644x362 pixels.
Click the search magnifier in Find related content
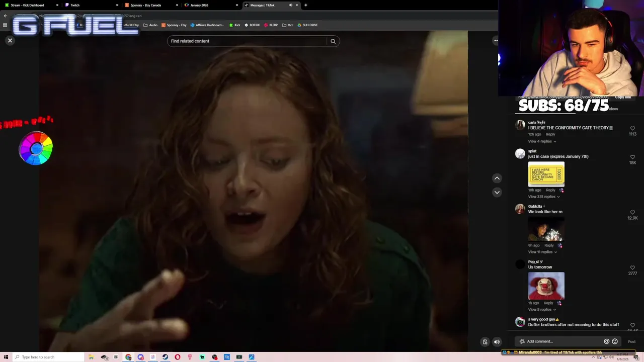[333, 41]
